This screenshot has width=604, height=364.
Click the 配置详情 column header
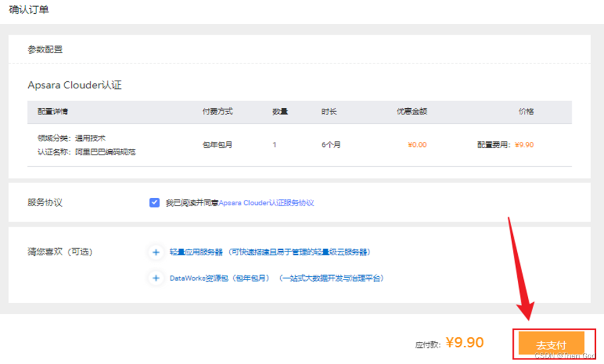click(x=53, y=112)
